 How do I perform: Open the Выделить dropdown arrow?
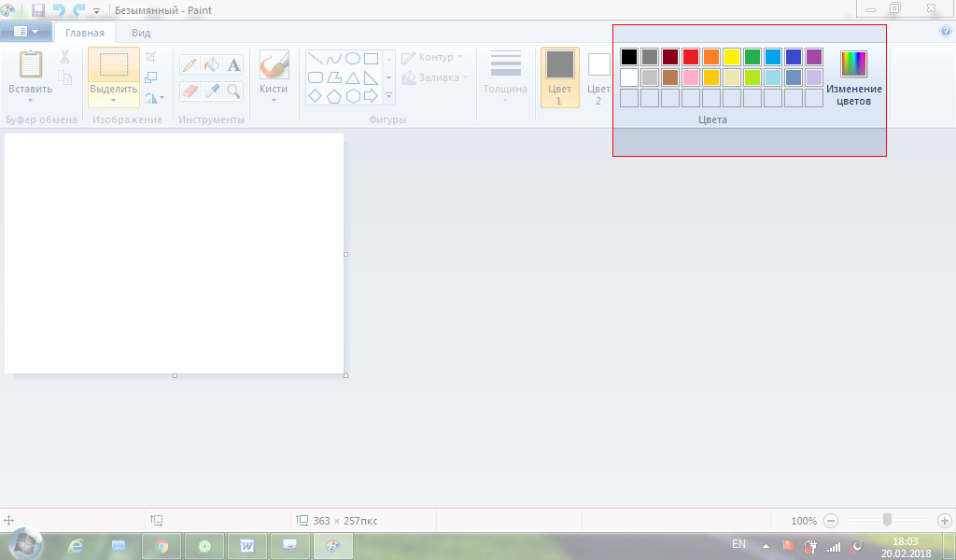tap(113, 100)
